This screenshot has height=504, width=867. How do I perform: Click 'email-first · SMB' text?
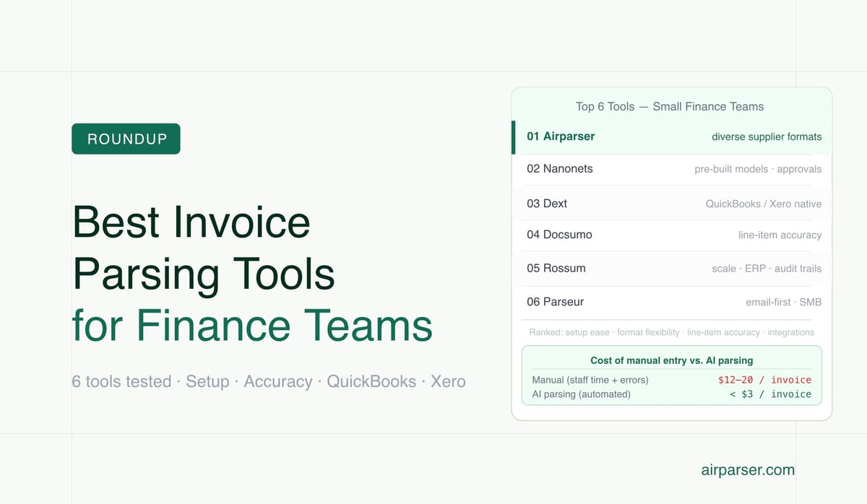pos(784,302)
